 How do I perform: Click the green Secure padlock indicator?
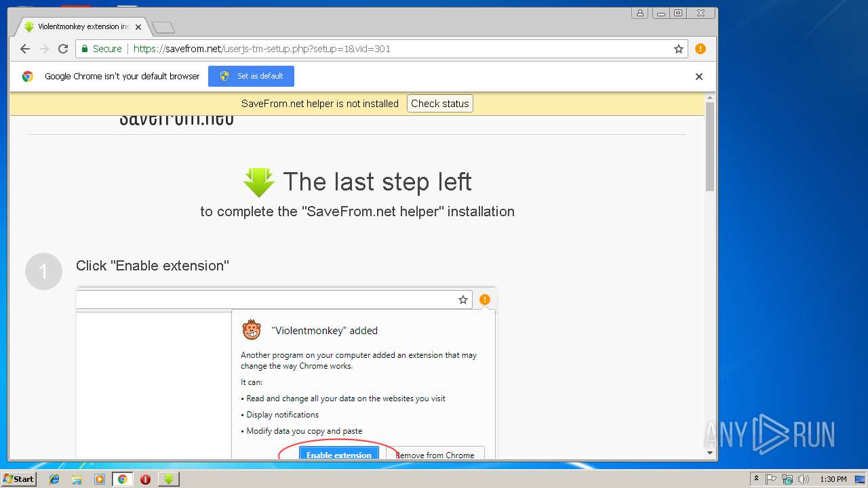point(102,49)
